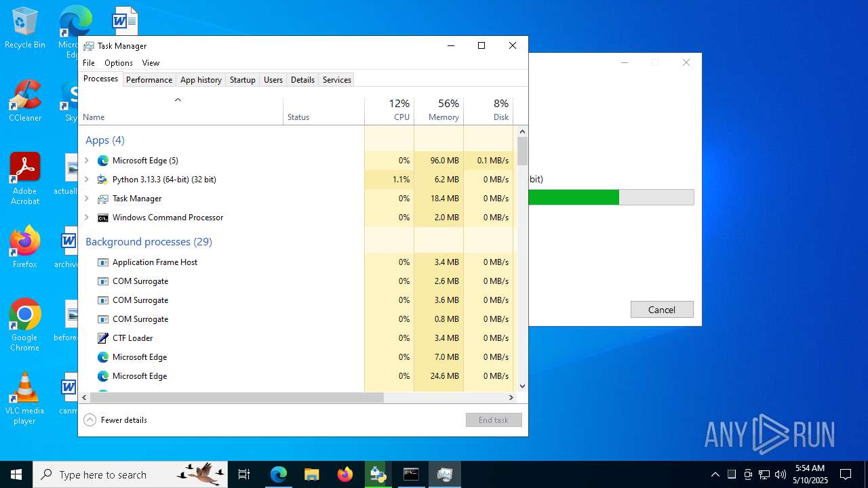Open the View menu
Screen dimensions: 868x488
[151, 63]
